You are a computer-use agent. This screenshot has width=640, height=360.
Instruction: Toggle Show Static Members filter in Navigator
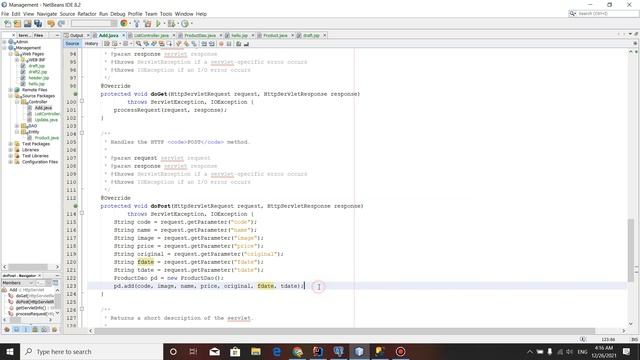26,329
